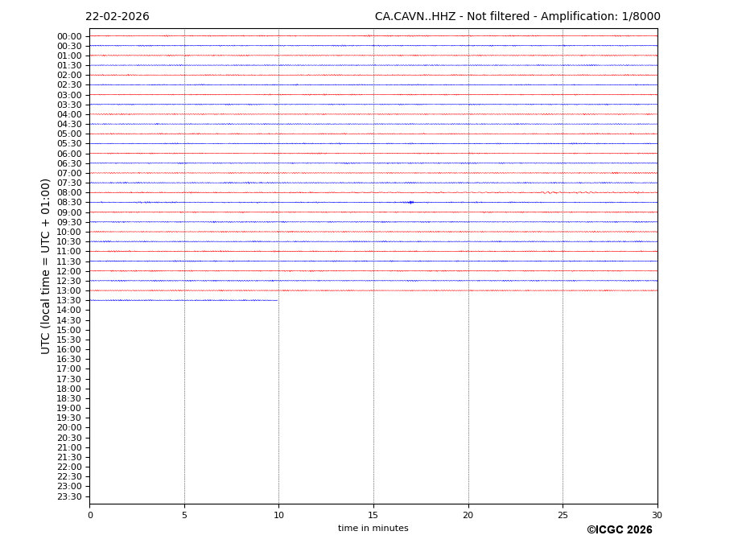Click the 23:30 row time label
The image size is (746, 560).
[69, 496]
